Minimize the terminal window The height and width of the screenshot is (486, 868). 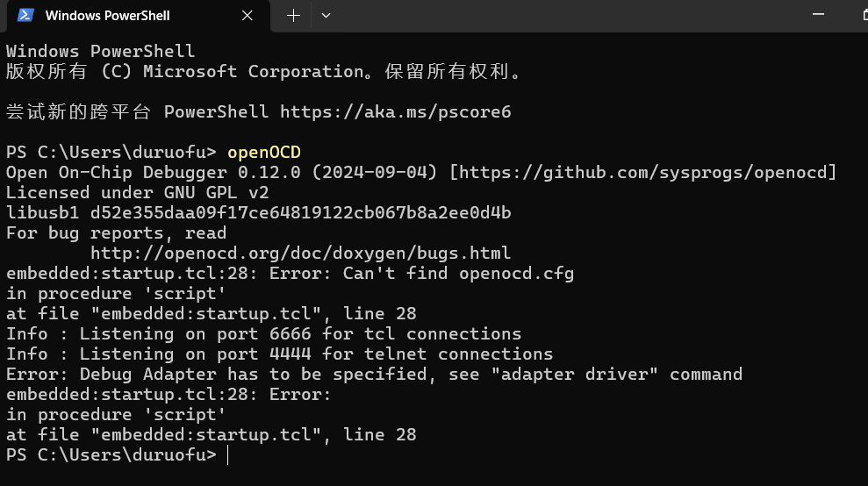coord(821,15)
